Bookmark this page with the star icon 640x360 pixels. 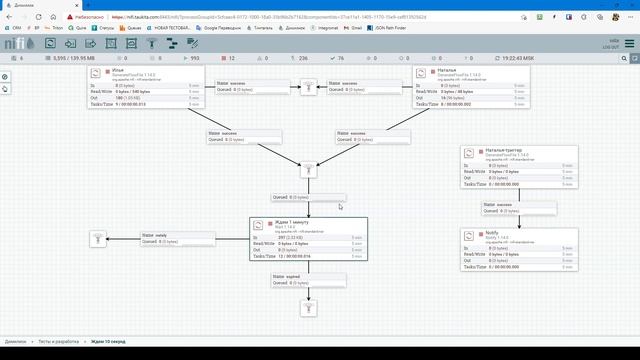pos(524,17)
